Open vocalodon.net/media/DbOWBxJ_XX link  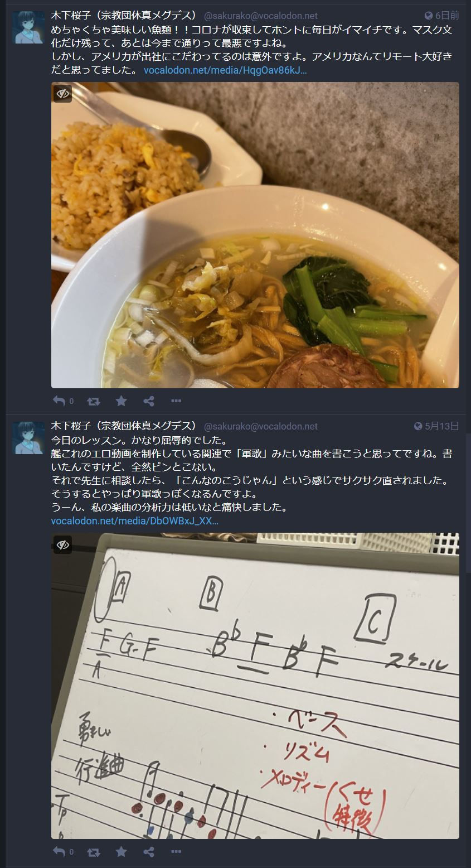(134, 521)
